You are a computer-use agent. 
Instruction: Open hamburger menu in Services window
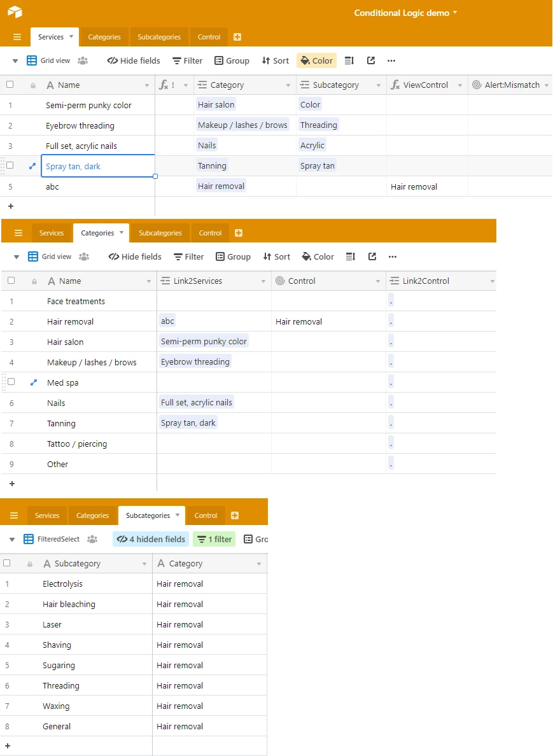17,37
